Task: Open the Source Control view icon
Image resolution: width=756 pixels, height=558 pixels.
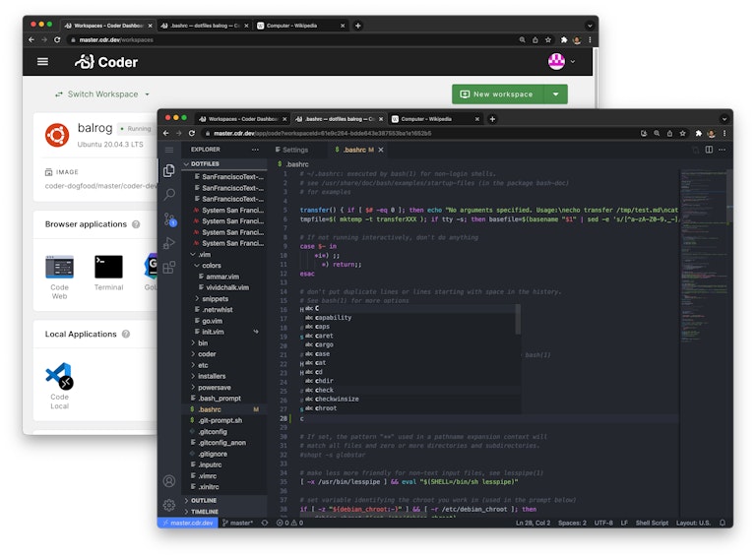Action: [x=169, y=219]
